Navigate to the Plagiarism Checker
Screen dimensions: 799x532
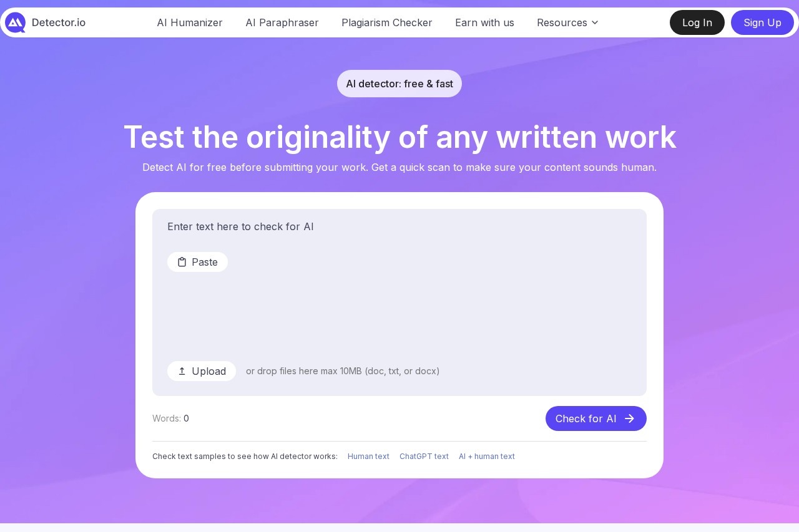click(387, 22)
